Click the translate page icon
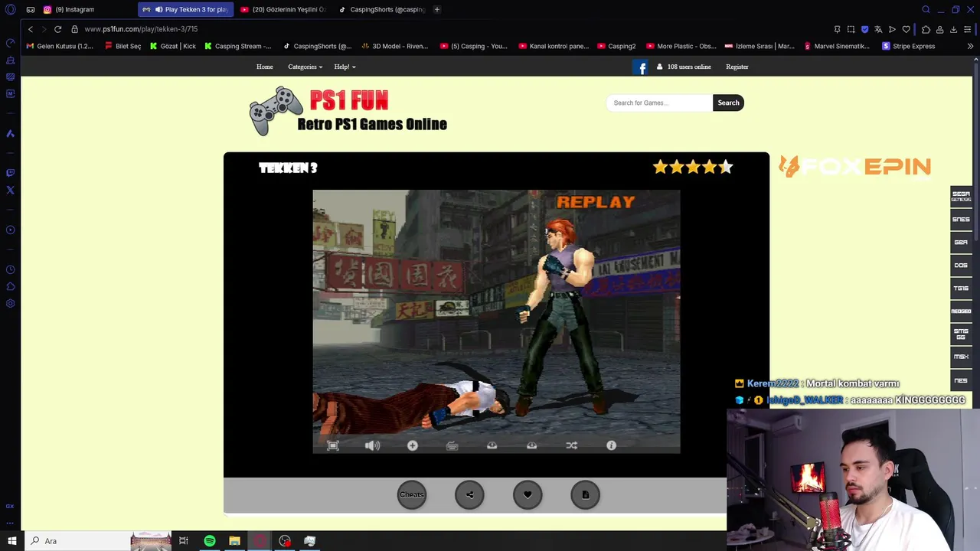The height and width of the screenshot is (551, 980). [878, 29]
